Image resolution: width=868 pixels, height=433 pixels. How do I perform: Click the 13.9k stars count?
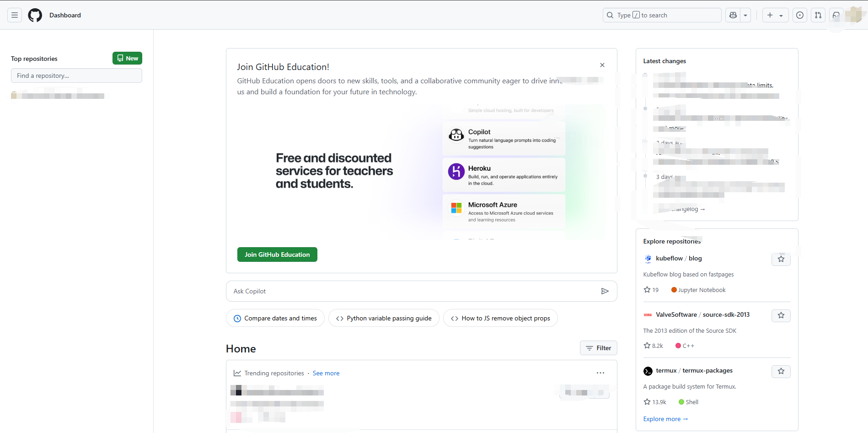point(655,402)
